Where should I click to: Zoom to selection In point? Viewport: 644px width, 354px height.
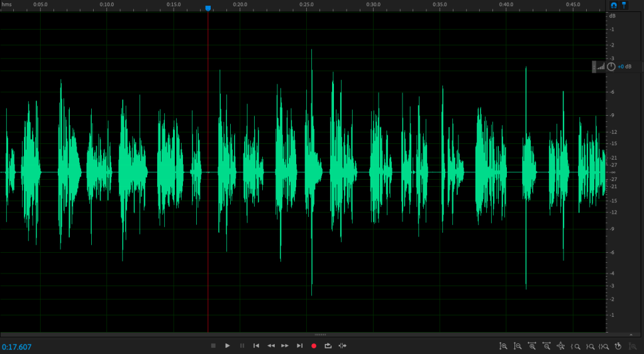[575, 346]
